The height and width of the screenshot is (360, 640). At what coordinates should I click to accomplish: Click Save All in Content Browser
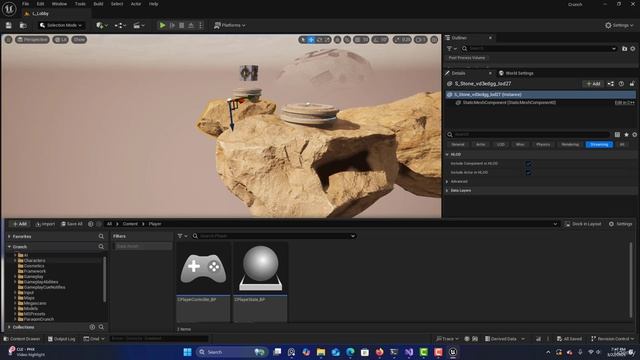tap(72, 224)
